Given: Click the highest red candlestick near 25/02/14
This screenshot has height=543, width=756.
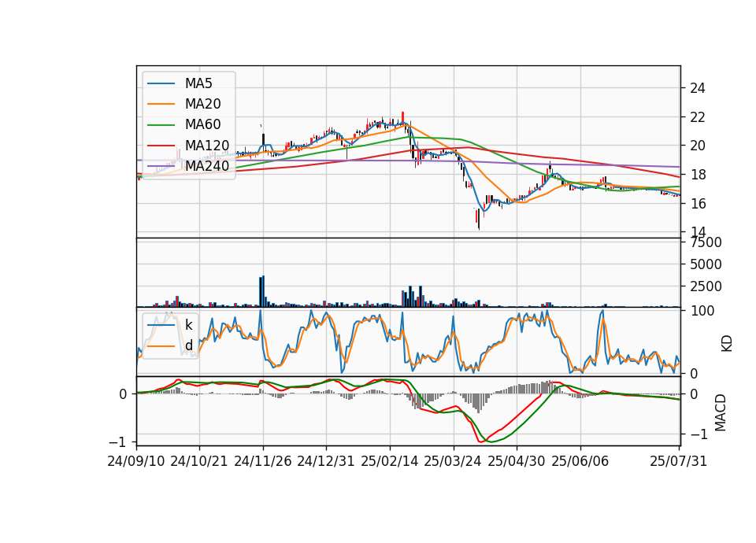Looking at the screenshot, I should (402, 118).
